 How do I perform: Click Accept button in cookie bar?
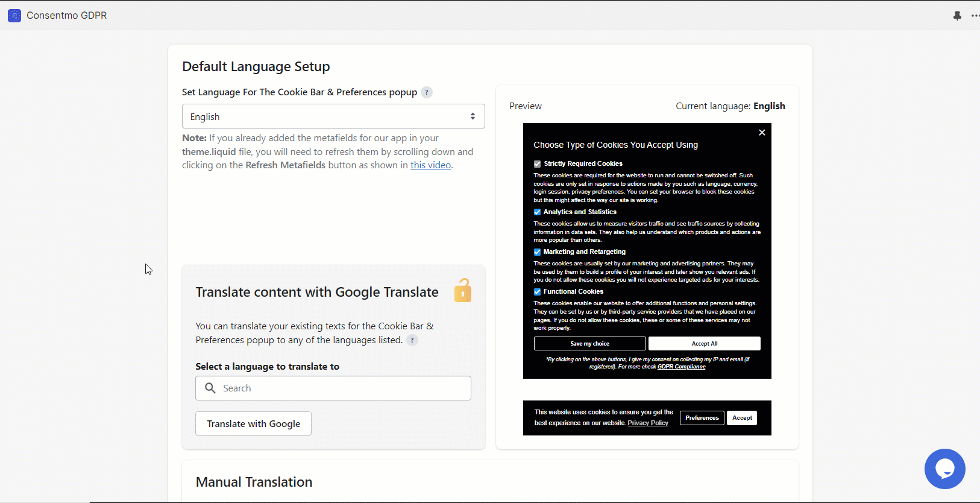pyautogui.click(x=742, y=418)
